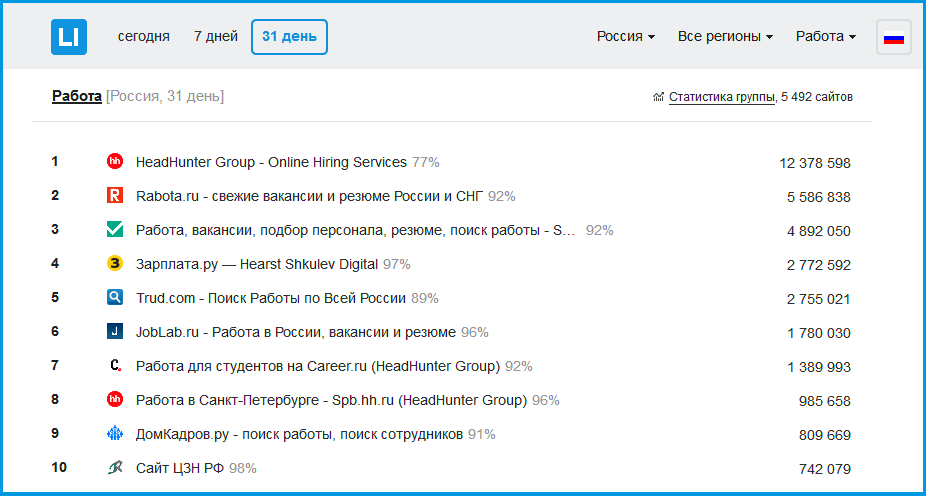Image resolution: width=926 pixels, height=496 pixels.
Task: Click the 742 079 visitor count
Action: tap(824, 470)
